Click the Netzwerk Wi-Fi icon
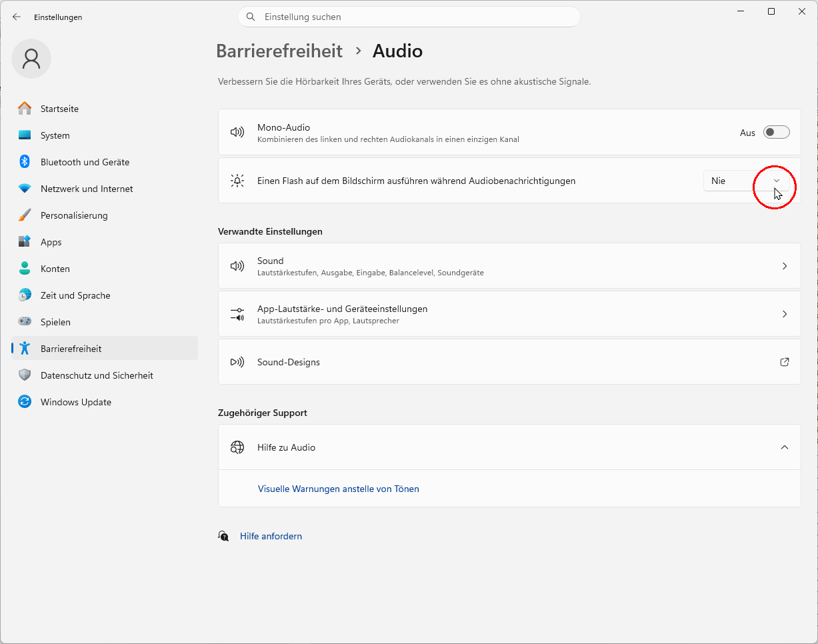The width and height of the screenshot is (818, 644). click(x=25, y=189)
